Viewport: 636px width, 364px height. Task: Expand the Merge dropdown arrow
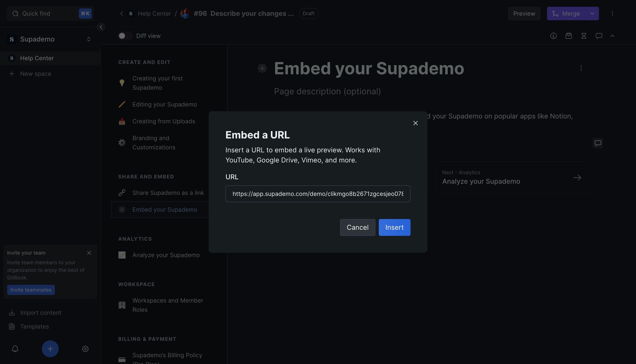(x=592, y=14)
